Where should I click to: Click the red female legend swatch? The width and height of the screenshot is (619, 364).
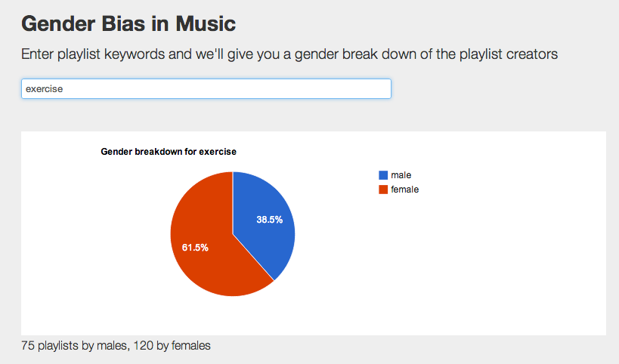[383, 190]
